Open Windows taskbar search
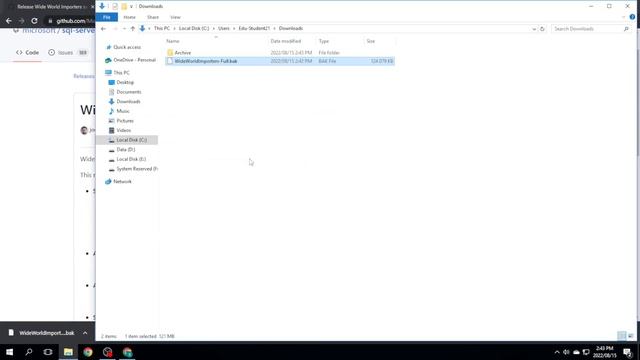This screenshot has height=360, width=640. pyautogui.click(x=29, y=352)
